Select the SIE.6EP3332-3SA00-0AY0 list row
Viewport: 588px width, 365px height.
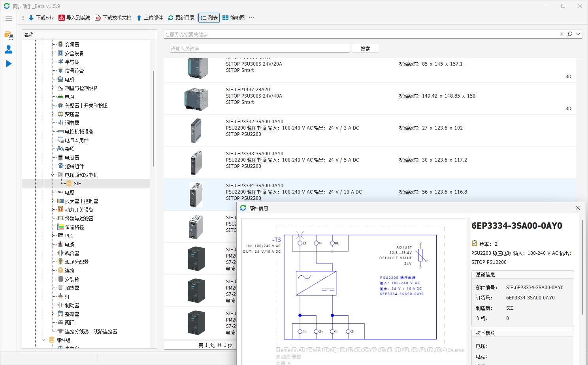click(x=370, y=131)
